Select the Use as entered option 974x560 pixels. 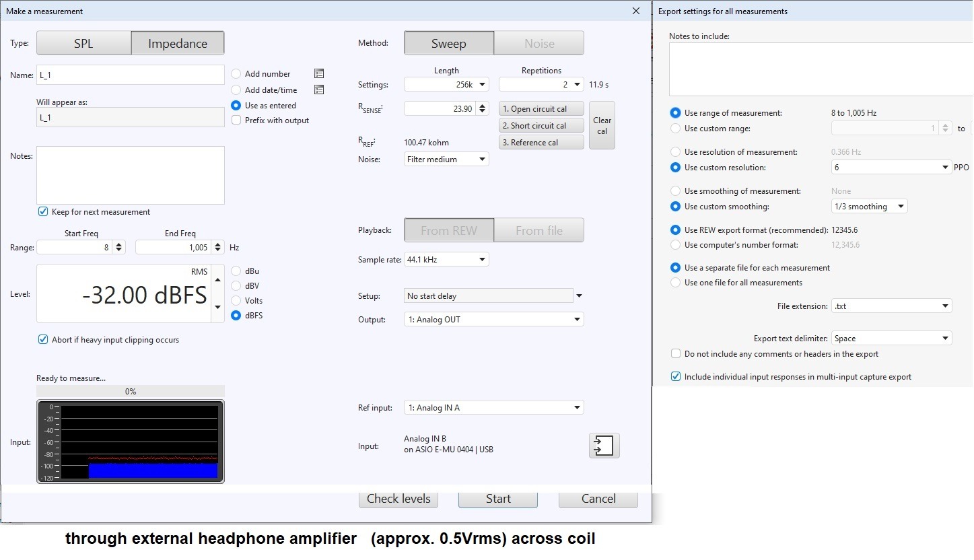pyautogui.click(x=236, y=106)
